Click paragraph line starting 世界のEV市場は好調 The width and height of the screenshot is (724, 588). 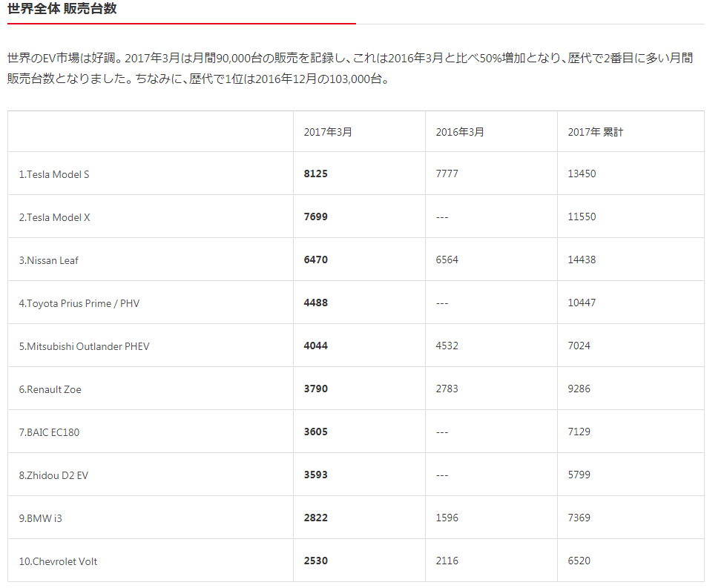click(x=350, y=58)
